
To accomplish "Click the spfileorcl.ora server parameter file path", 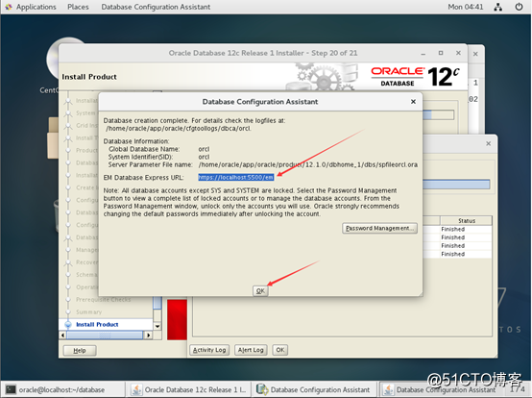I will pyautogui.click(x=307, y=164).
